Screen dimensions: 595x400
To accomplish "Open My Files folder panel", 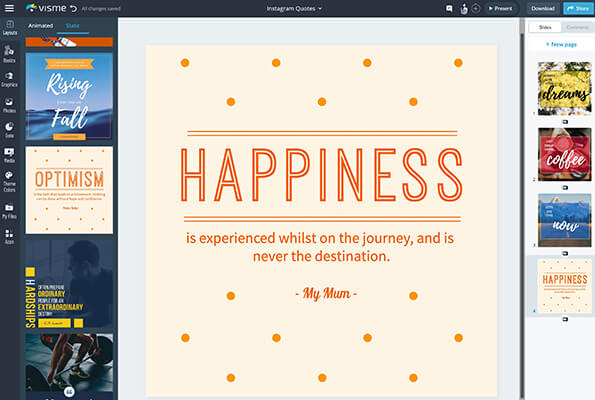I will coord(9,211).
